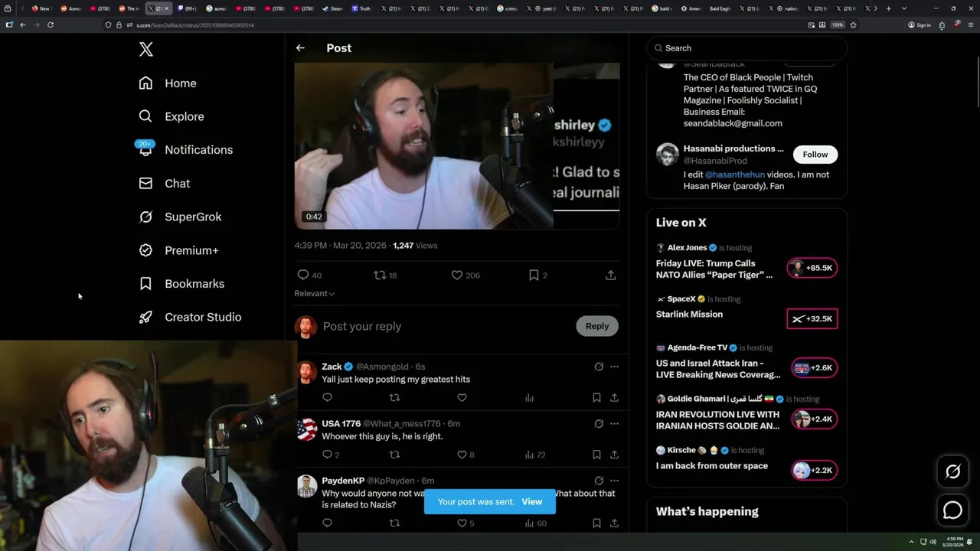The image size is (980, 551).
Task: Click Sign in in browser toolbar
Action: [x=920, y=25]
